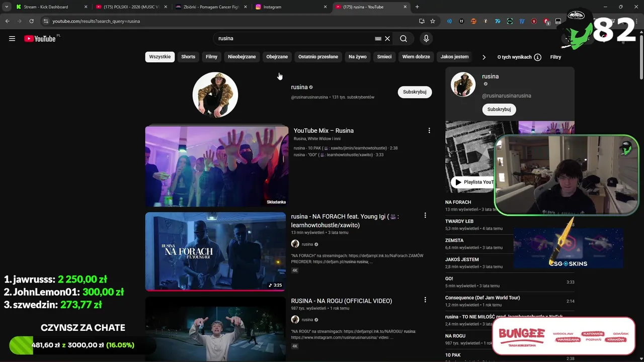Select the Smieci filter chip
This screenshot has height=362, width=644.
(384, 57)
